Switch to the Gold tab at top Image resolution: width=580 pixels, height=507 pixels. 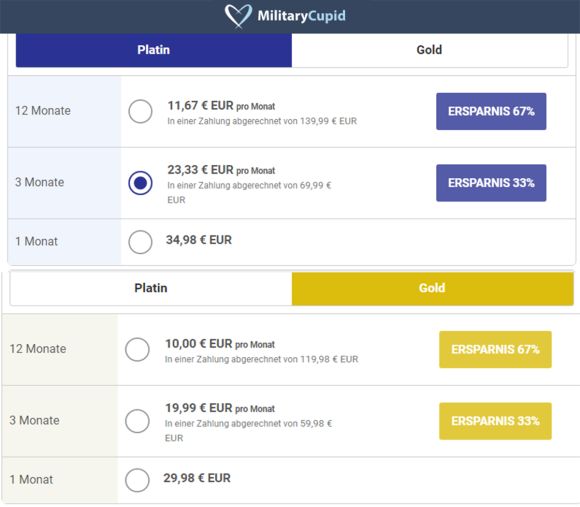[x=429, y=50]
